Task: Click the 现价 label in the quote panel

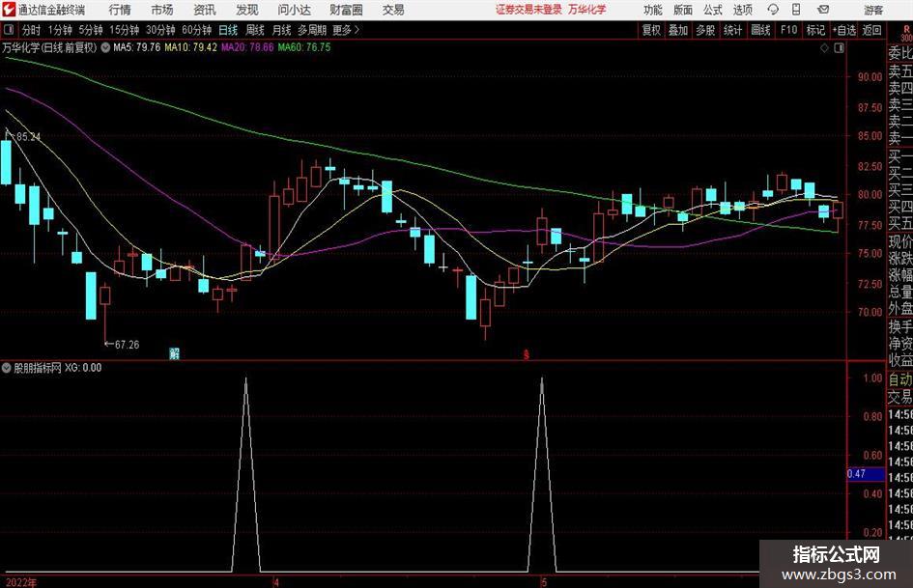Action: point(900,241)
